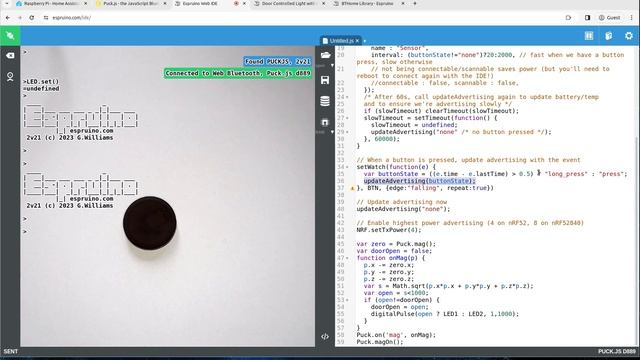The image size is (640, 360).
Task: Clear the terminal with the erase icon
Action: [x=10, y=55]
